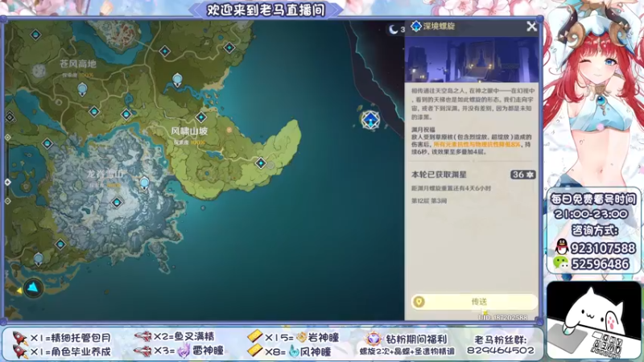
Task: Click the 欢迎来到老马直播间 banner
Action: coord(266,10)
